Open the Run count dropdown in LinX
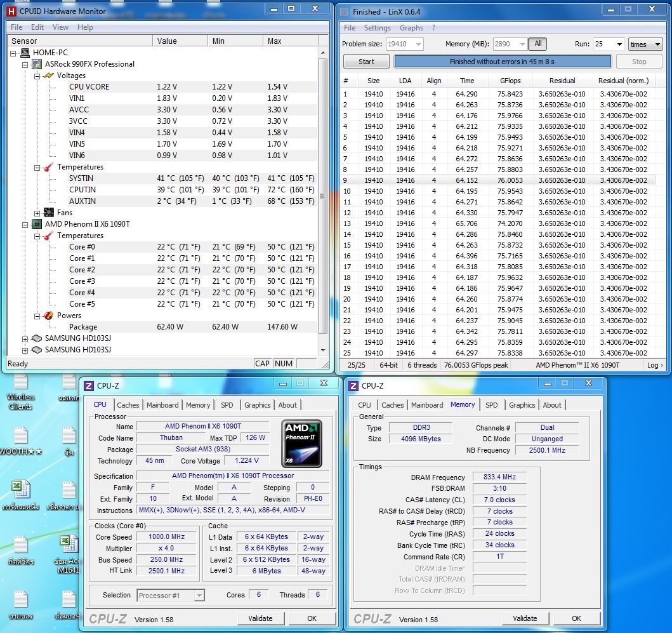Viewport: 672px width, 633px height. (x=619, y=44)
